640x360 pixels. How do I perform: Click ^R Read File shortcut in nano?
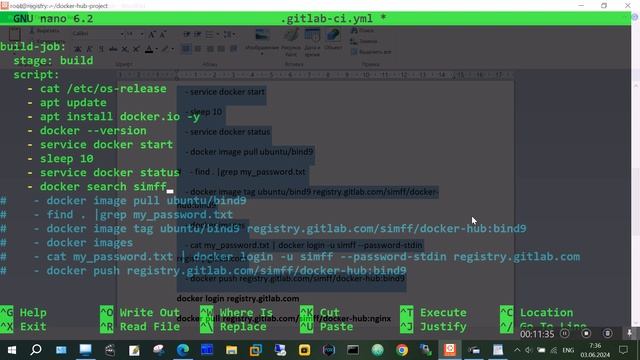(140, 327)
